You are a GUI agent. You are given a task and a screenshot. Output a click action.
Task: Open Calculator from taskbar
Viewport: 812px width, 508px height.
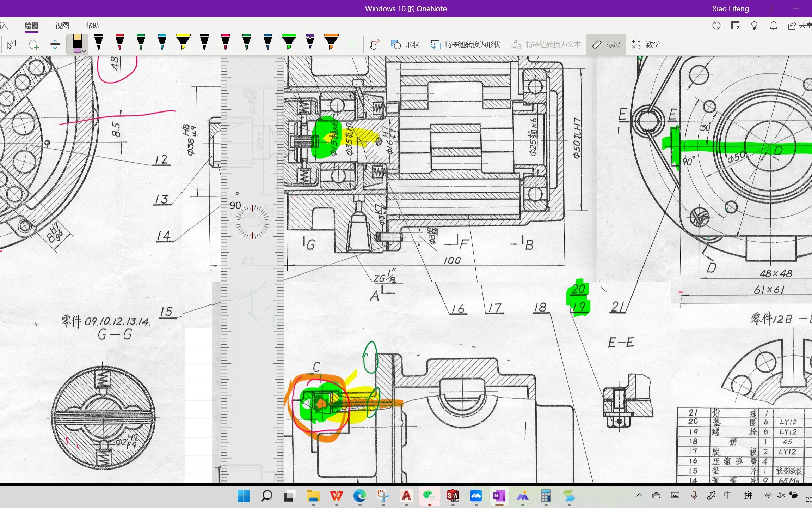click(x=546, y=496)
